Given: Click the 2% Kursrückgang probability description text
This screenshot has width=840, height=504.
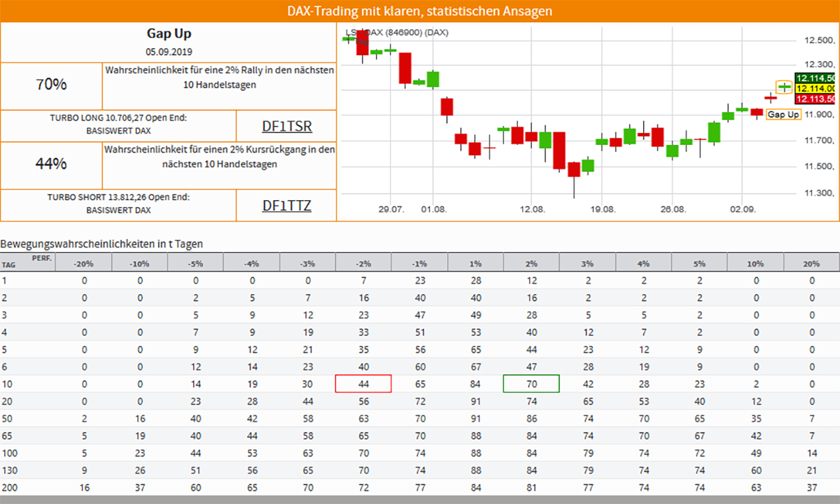Looking at the screenshot, I should [220, 157].
